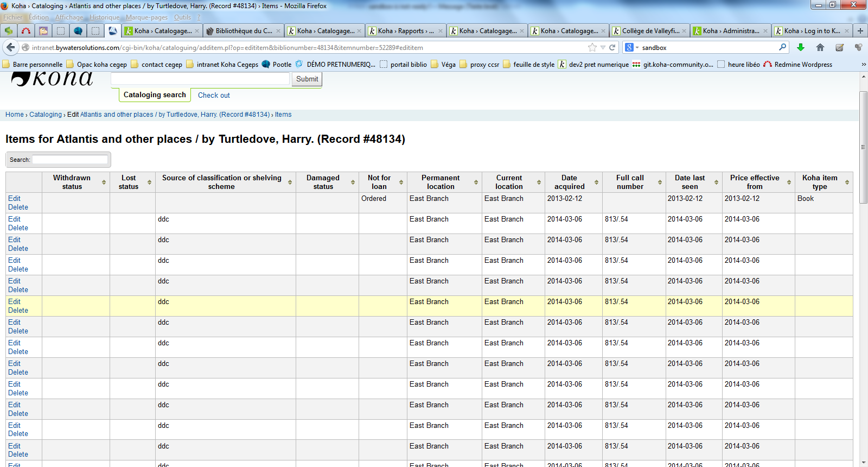868x467 pixels.
Task: Open a new tab with the plus button
Action: (860, 31)
